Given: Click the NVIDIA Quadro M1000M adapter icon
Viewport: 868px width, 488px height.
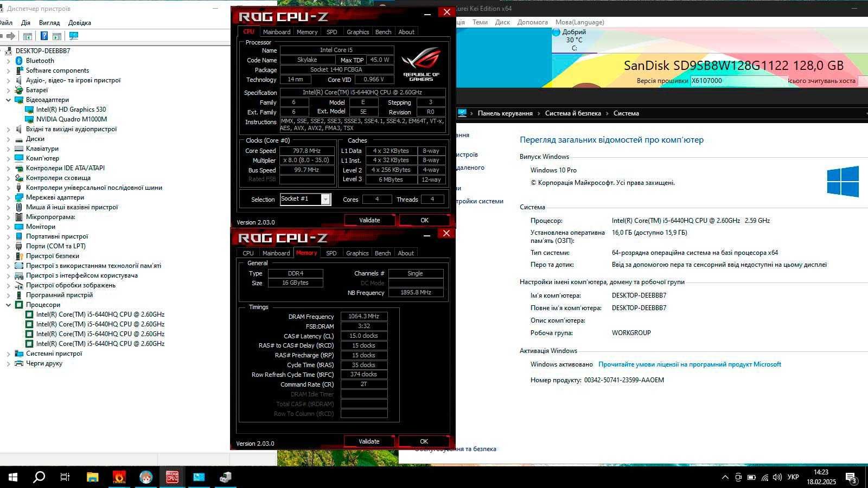Looking at the screenshot, I should pyautogui.click(x=29, y=119).
